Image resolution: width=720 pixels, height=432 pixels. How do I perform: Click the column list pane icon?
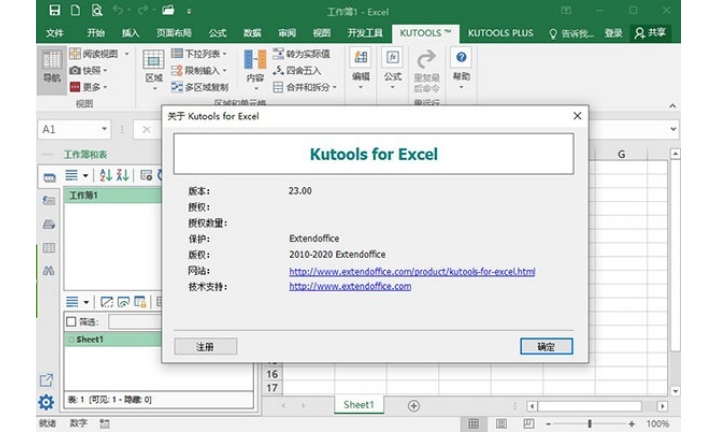(x=49, y=248)
